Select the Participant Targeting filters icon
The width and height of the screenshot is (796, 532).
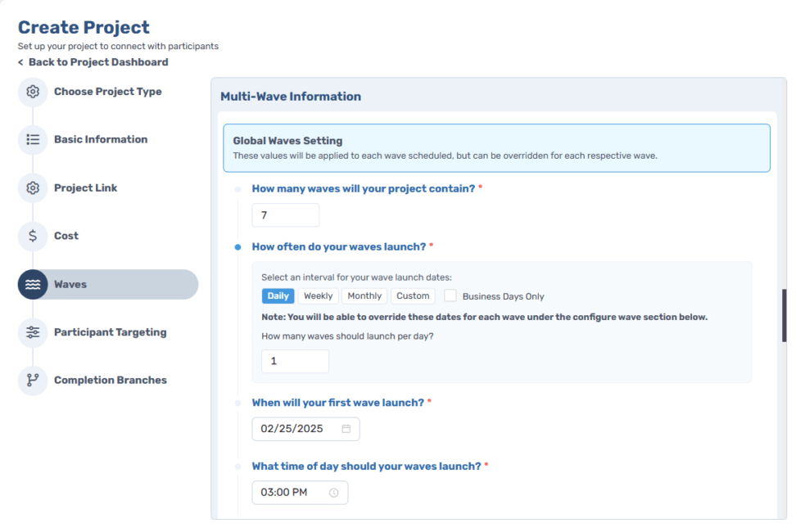tap(32, 332)
